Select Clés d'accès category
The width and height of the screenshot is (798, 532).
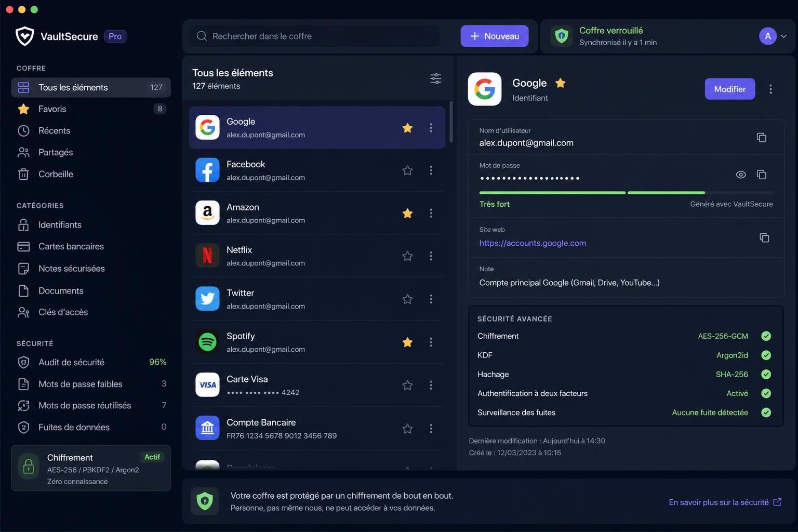point(91,312)
